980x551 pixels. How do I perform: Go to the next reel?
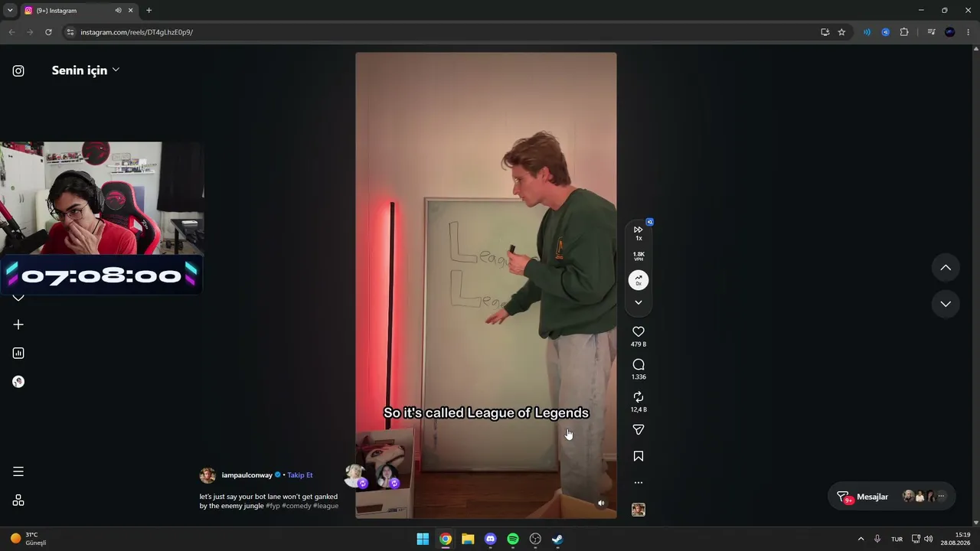coord(946,304)
